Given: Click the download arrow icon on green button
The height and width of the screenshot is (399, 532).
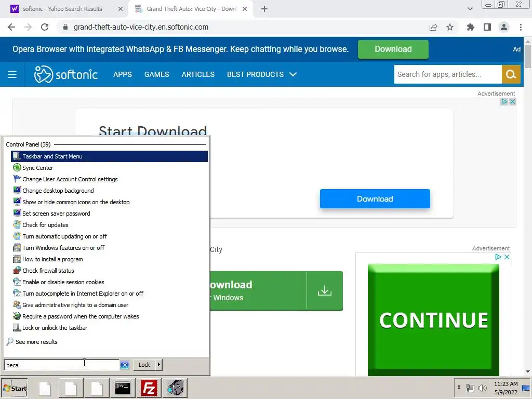Looking at the screenshot, I should click(x=325, y=290).
